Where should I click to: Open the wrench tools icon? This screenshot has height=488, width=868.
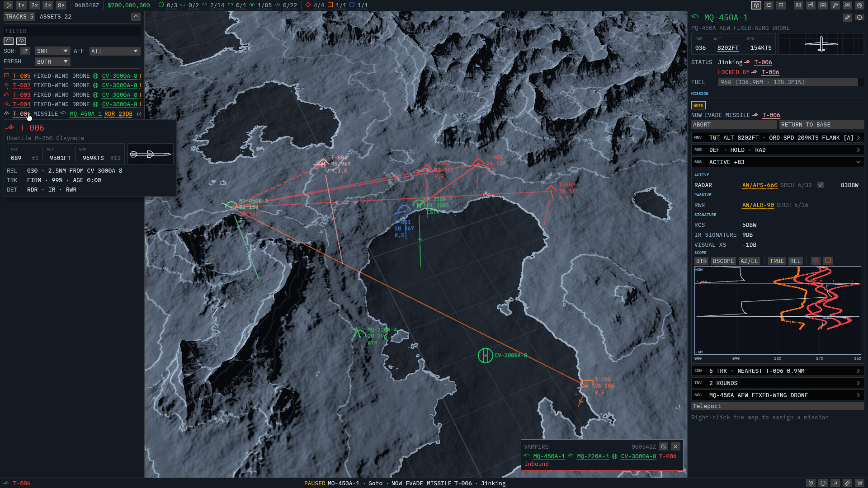point(835,5)
